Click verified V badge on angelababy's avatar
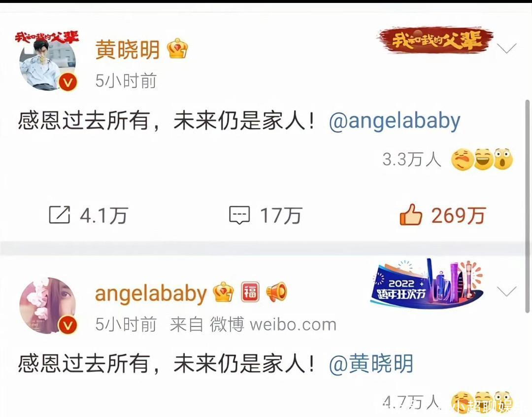 click(x=68, y=325)
